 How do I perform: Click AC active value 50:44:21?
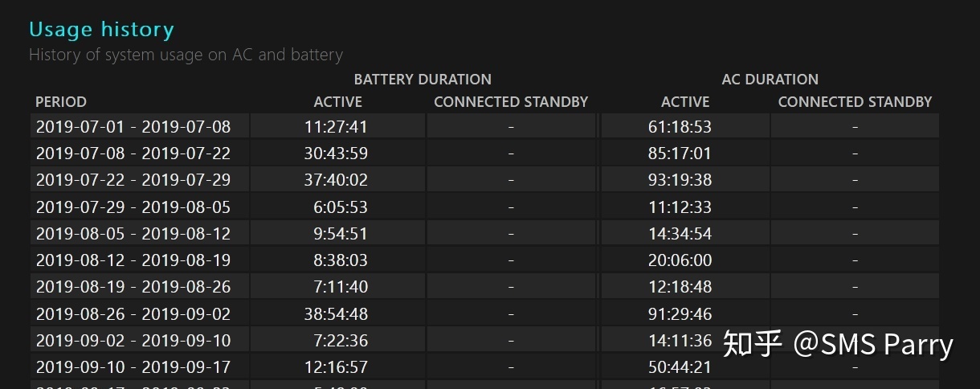click(680, 367)
